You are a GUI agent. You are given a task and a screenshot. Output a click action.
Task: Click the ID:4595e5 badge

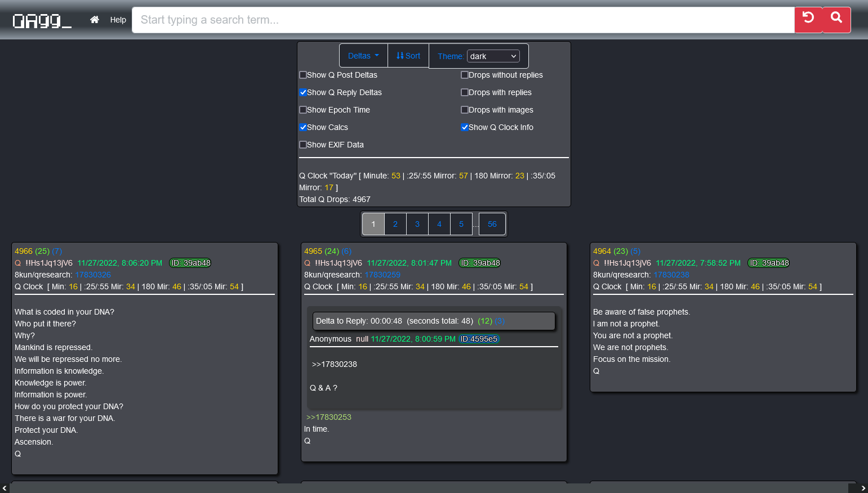[479, 339]
